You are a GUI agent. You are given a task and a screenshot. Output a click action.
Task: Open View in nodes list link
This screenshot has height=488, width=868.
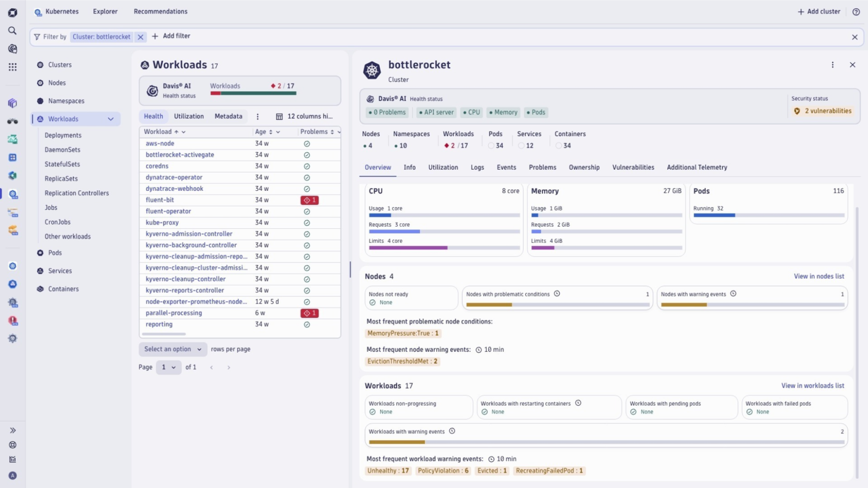point(819,277)
